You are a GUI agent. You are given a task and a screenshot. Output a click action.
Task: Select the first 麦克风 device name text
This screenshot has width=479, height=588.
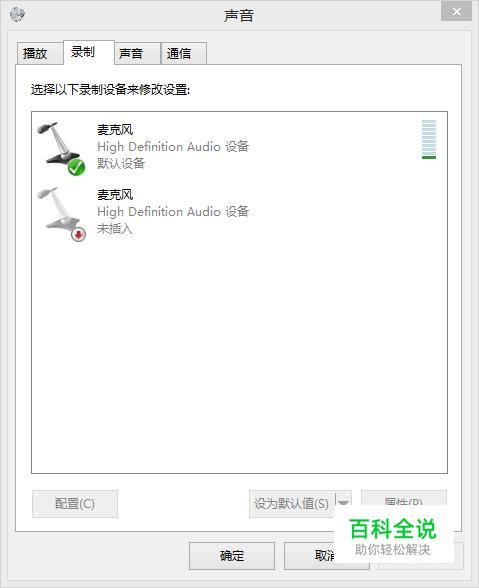click(115, 130)
